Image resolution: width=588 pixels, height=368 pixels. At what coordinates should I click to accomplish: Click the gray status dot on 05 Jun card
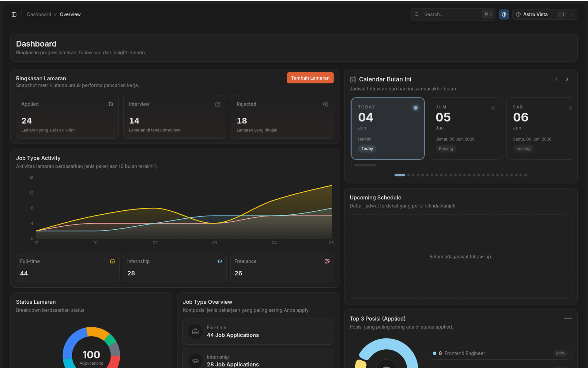click(493, 108)
